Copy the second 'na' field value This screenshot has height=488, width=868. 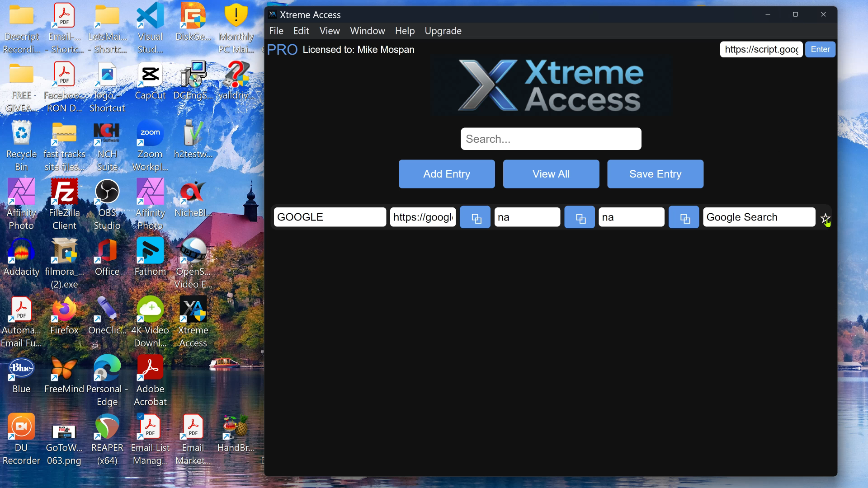click(684, 217)
